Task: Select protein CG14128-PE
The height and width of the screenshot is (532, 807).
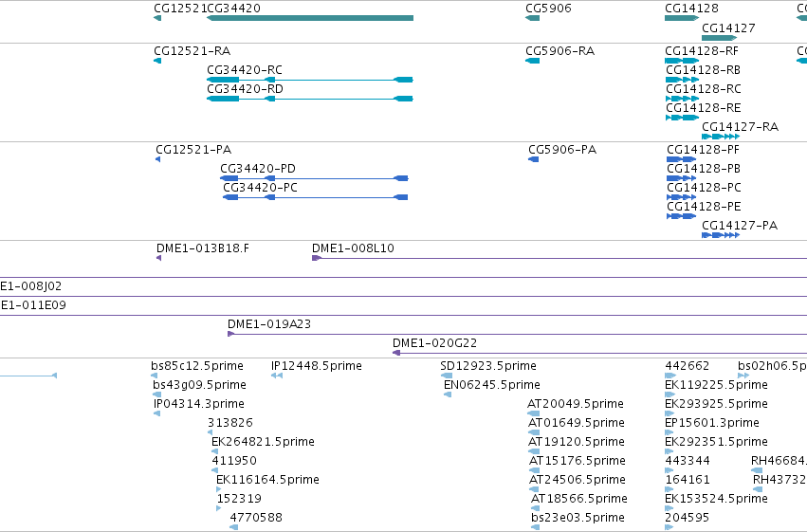Action: click(x=681, y=216)
